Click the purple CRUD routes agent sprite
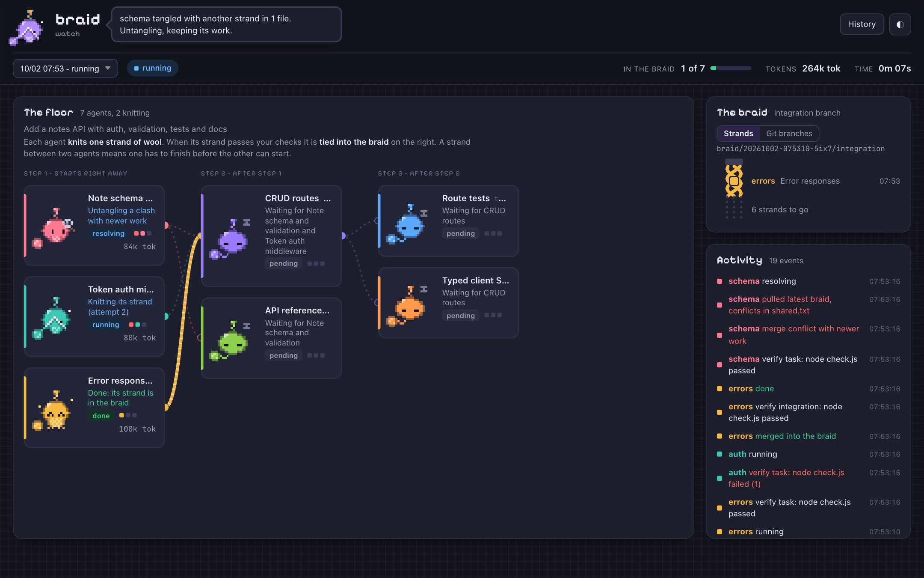Viewport: 924px width, 578px height. [x=229, y=239]
